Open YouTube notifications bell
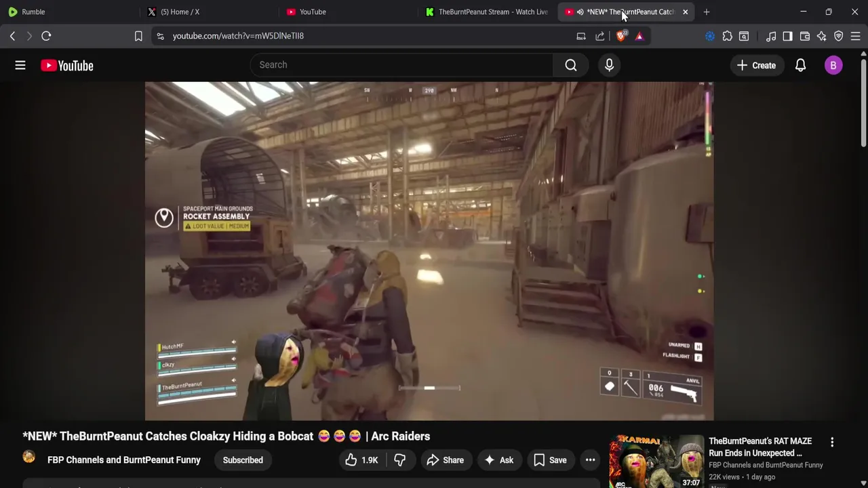This screenshot has width=868, height=488. click(x=800, y=65)
